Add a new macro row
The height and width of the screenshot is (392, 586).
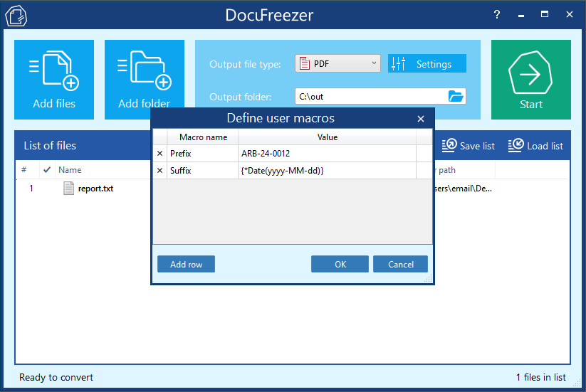[x=186, y=264]
